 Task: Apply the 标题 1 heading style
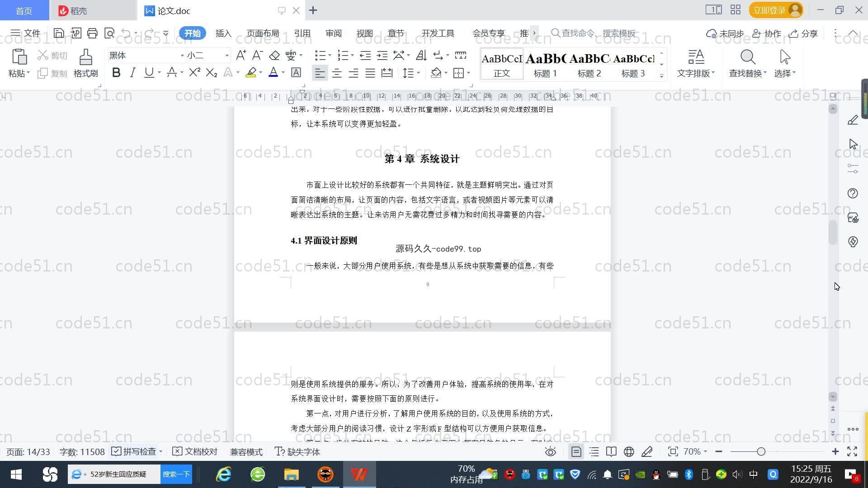click(545, 64)
